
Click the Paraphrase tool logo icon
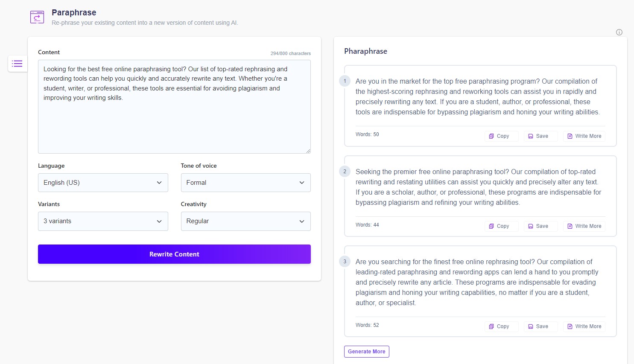click(x=37, y=17)
